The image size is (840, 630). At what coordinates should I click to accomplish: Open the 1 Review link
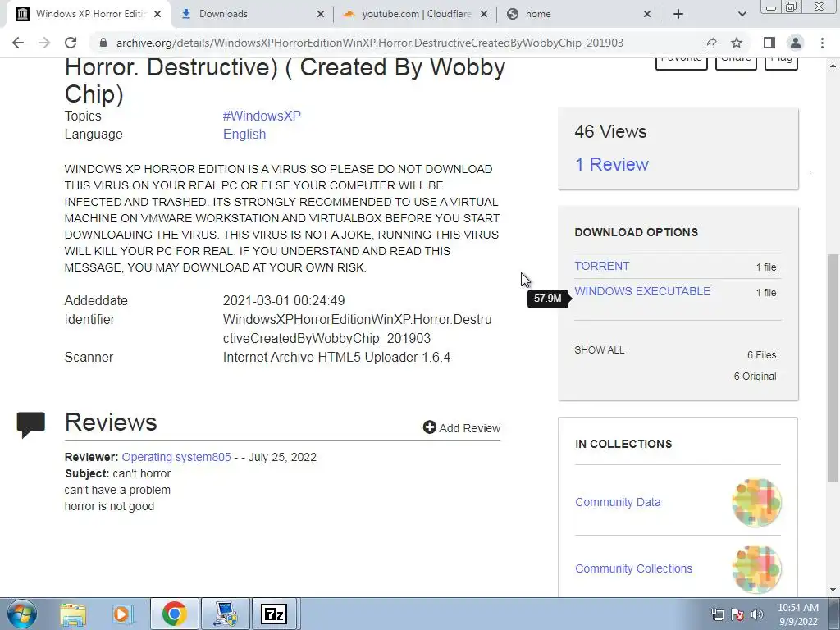pos(611,164)
